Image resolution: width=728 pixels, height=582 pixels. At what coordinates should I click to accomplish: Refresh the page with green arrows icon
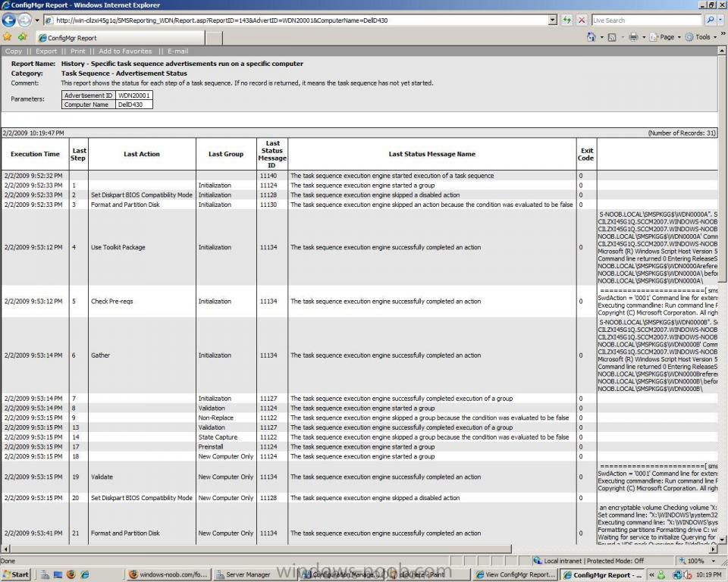(x=567, y=20)
